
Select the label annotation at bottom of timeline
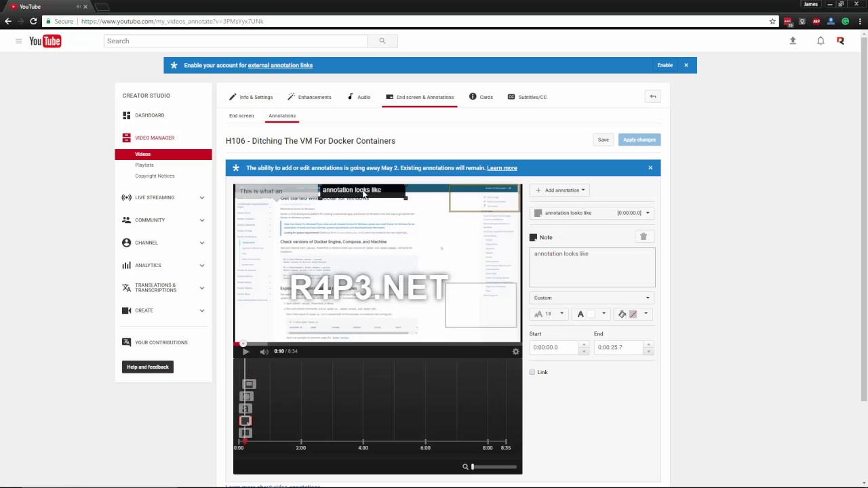[245, 433]
